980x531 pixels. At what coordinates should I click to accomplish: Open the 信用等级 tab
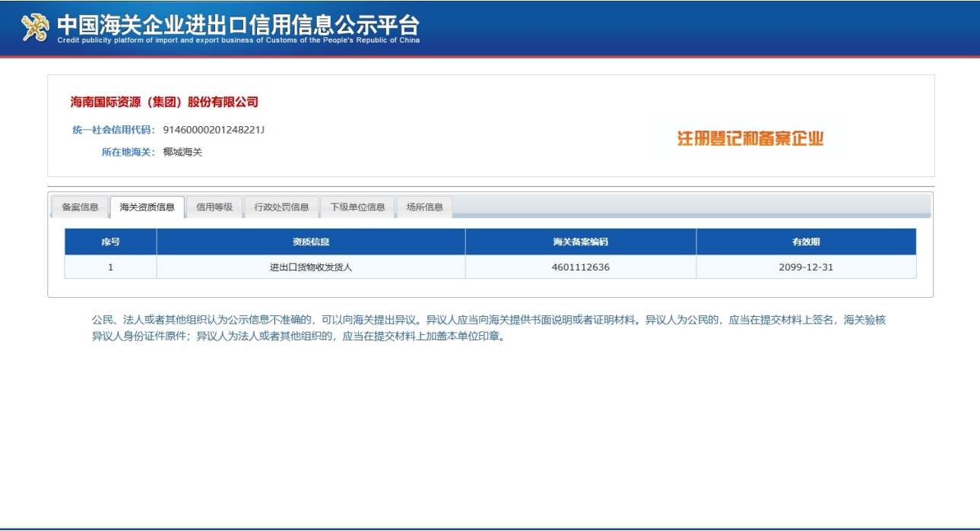(x=214, y=207)
